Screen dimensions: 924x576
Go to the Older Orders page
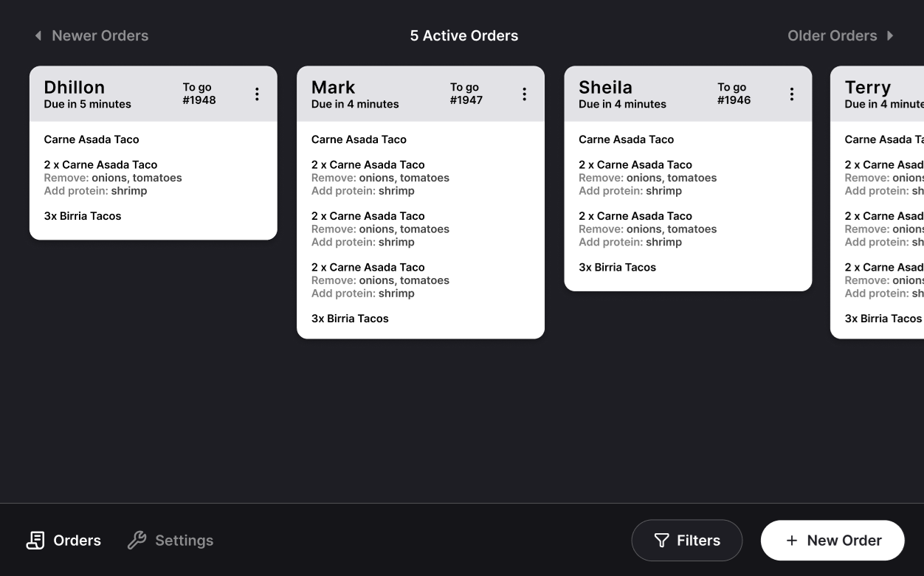pos(841,35)
